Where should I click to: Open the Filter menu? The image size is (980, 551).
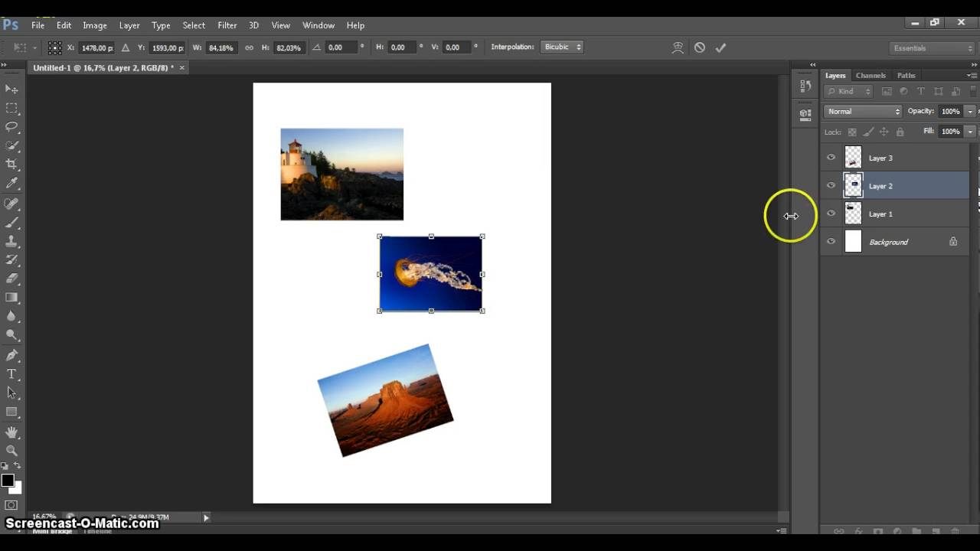point(227,25)
